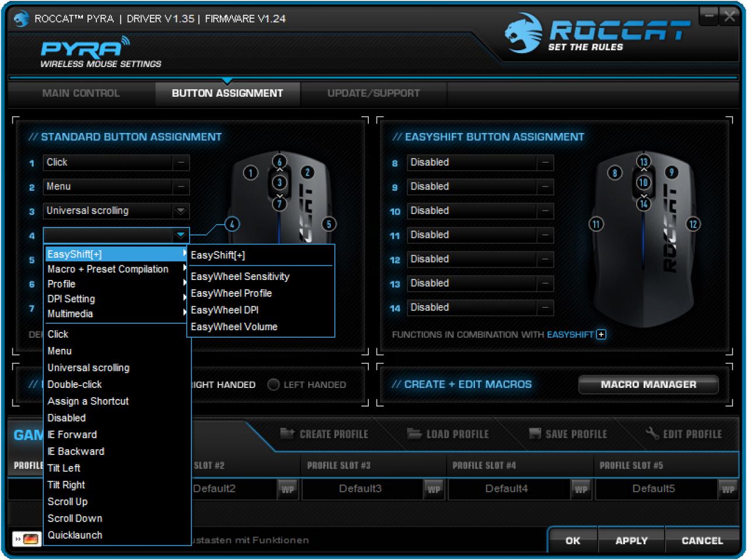Open EasyShift button 8 Disabled dropdown
The height and width of the screenshot is (560, 747).
[480, 163]
